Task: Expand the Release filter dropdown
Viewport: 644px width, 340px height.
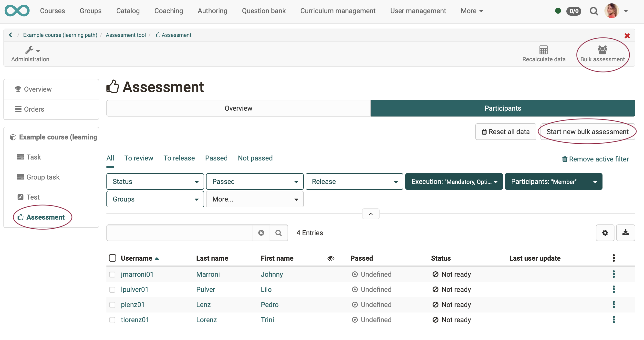Action: [x=354, y=181]
